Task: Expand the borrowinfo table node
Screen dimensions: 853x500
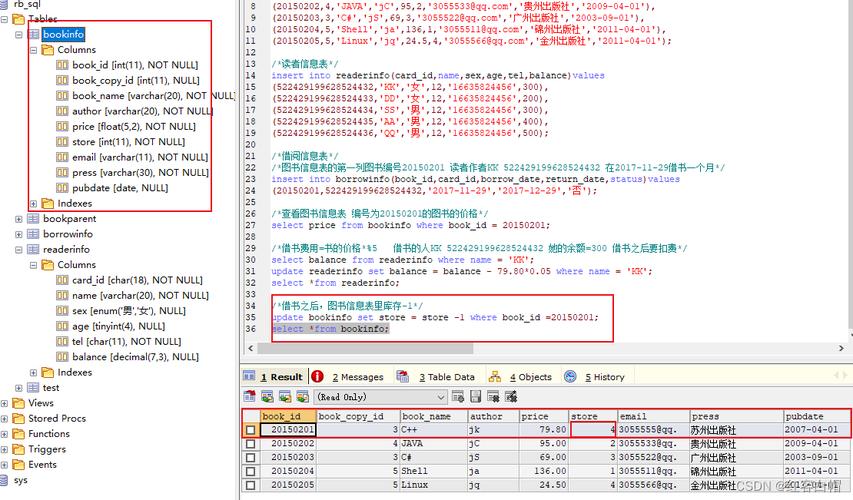Action: click(x=18, y=234)
